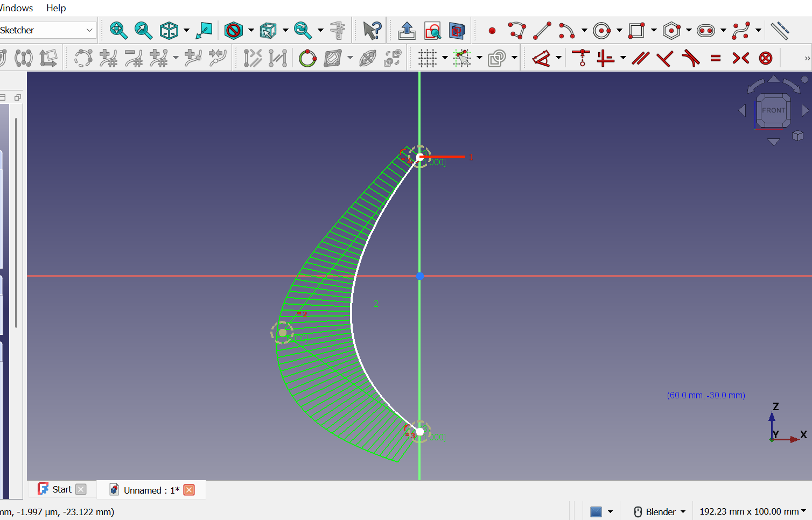Apply the Symmetric constraint
Viewport: 812px width, 520px height.
click(x=740, y=58)
